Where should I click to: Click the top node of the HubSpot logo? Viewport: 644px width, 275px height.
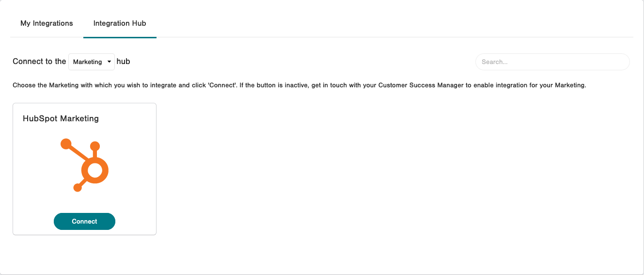click(x=95, y=146)
